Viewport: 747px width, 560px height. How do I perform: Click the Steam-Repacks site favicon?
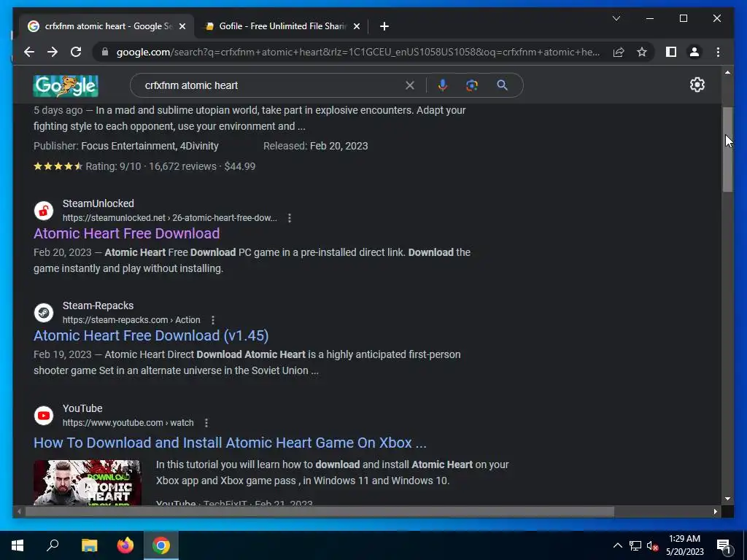[x=43, y=313]
